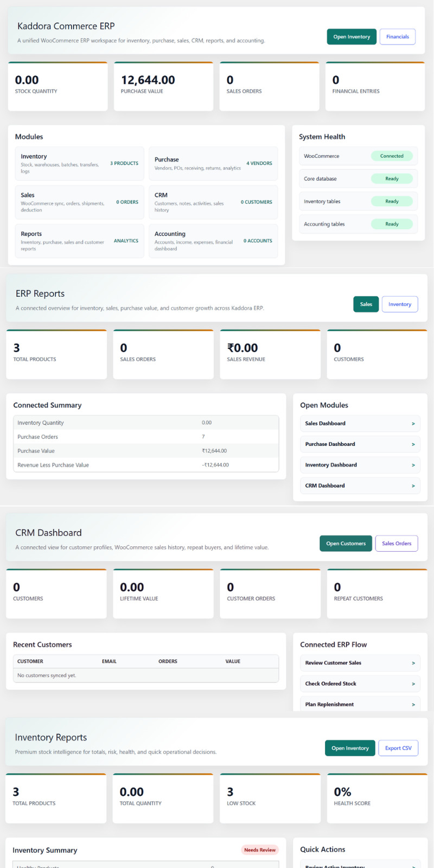
Task: Open Plan Replenishment flow link
Action: click(360, 704)
